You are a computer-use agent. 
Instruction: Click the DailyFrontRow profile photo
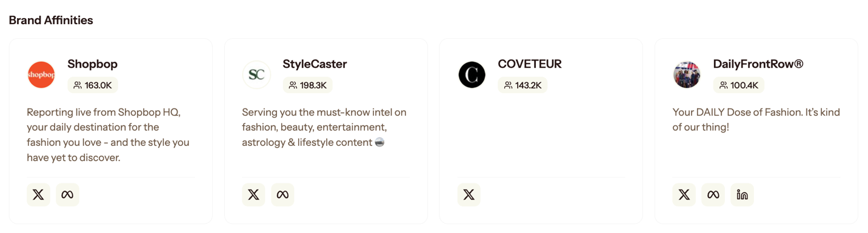click(x=687, y=75)
